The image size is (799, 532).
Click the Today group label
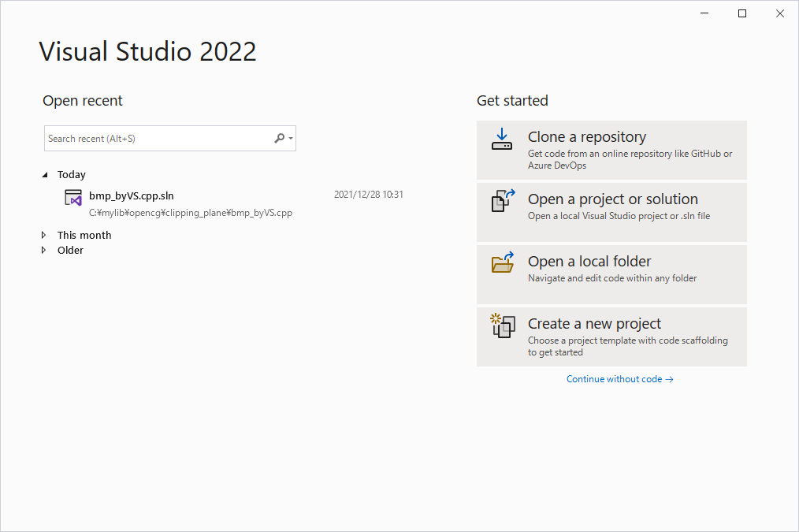pos(72,175)
